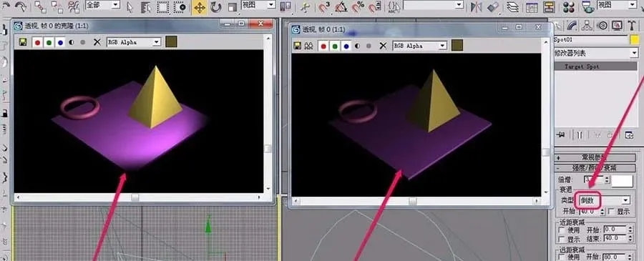Open the Layer Manager icon
The height and width of the screenshot is (261, 644).
click(x=512, y=6)
